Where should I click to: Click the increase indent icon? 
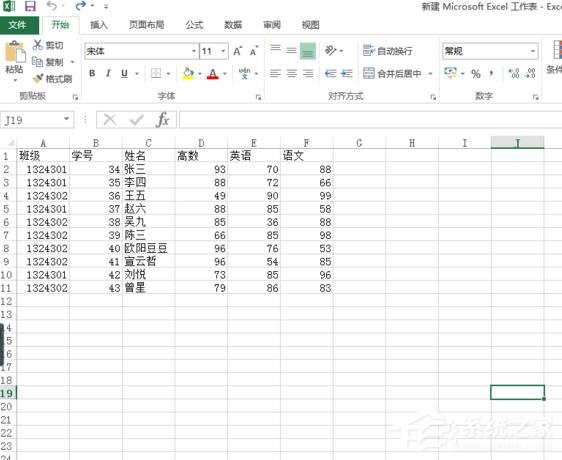click(x=347, y=73)
